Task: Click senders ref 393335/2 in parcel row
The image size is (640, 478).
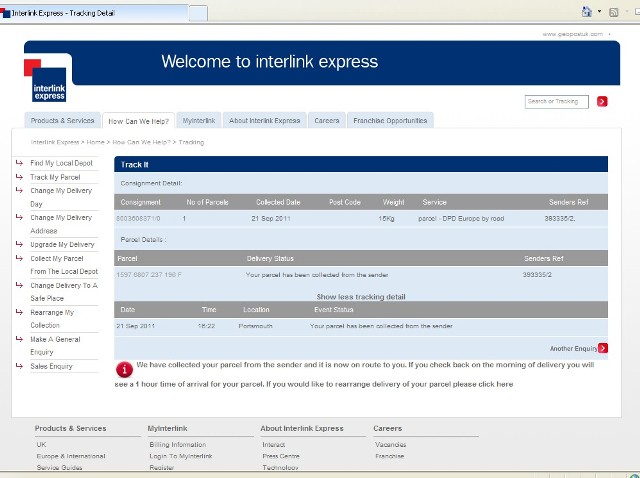Action: click(x=537, y=275)
